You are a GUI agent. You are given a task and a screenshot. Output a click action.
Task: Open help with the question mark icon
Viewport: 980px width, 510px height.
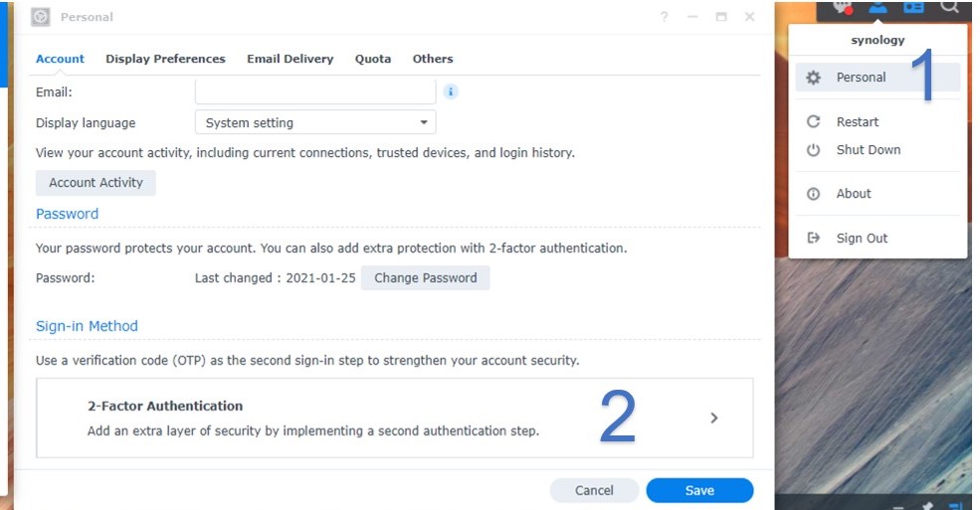coord(664,17)
